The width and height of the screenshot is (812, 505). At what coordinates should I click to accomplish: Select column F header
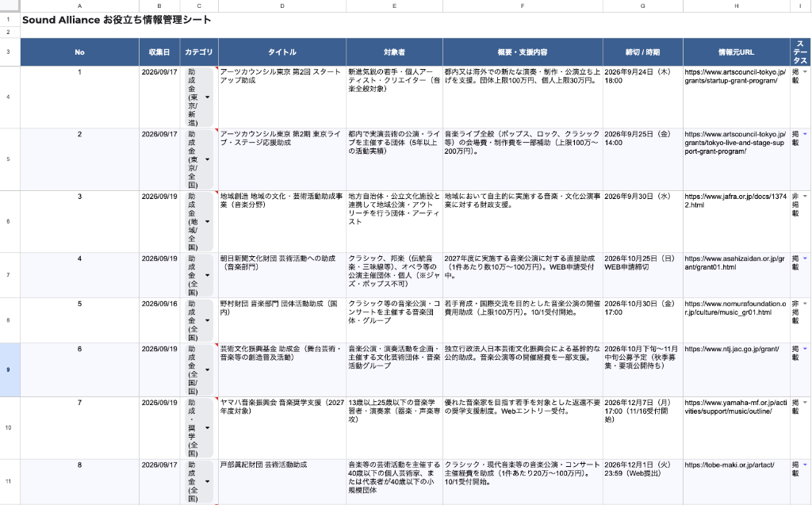coord(523,6)
